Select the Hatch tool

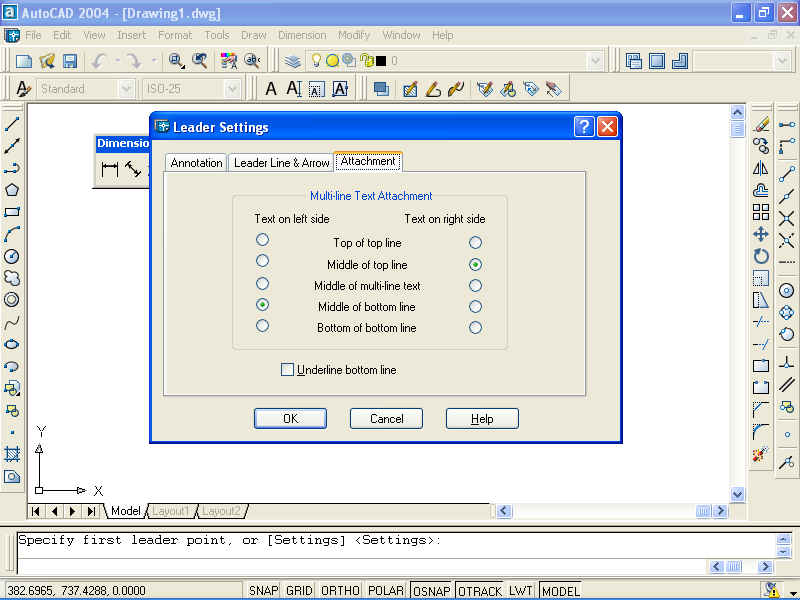[x=12, y=454]
